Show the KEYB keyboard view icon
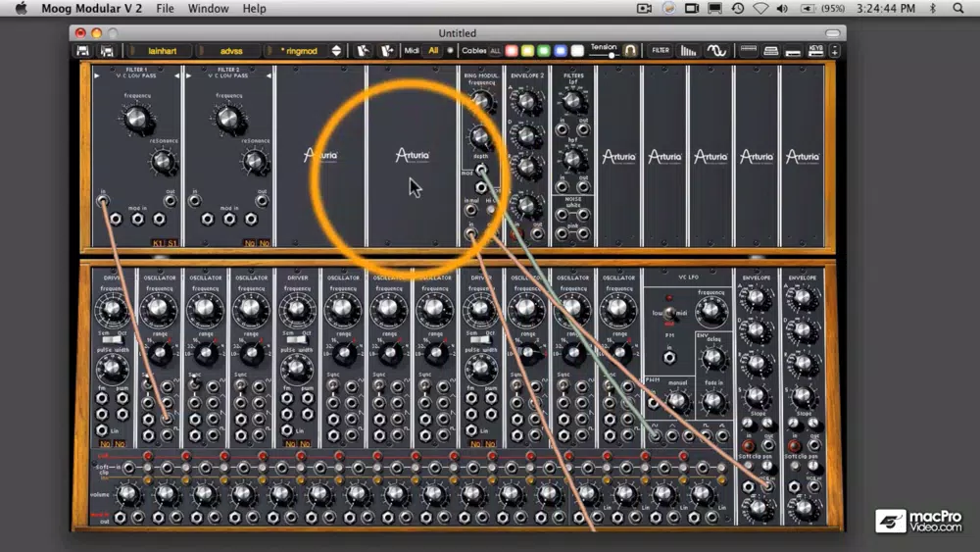980x552 pixels. [x=815, y=51]
